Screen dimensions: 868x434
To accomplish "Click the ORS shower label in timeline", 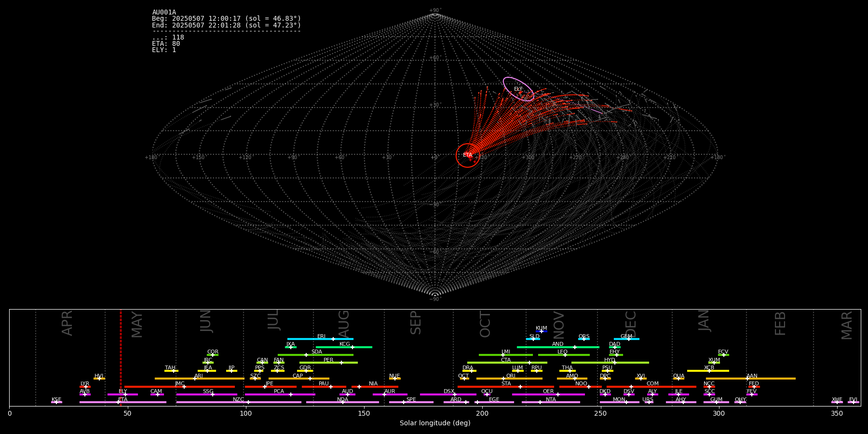I will point(583,337).
